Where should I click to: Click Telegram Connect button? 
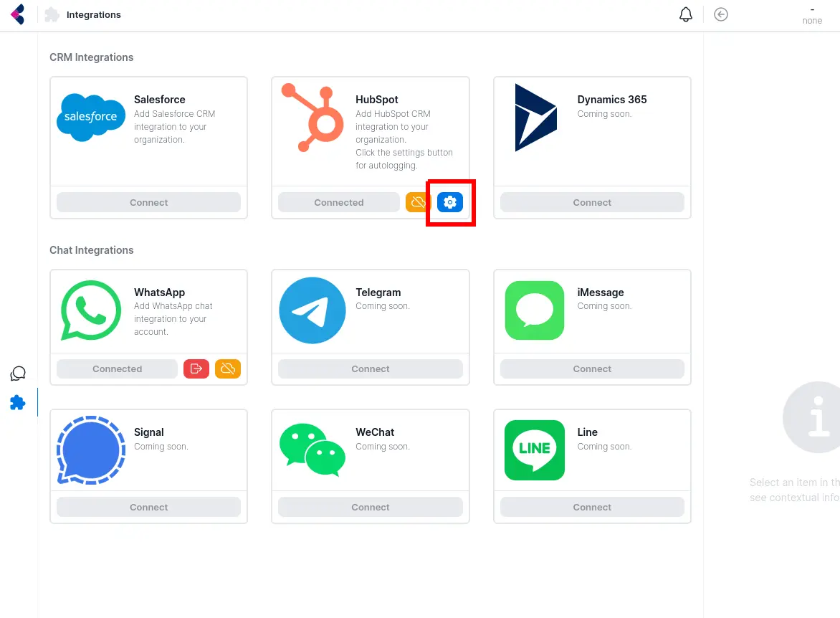(370, 369)
